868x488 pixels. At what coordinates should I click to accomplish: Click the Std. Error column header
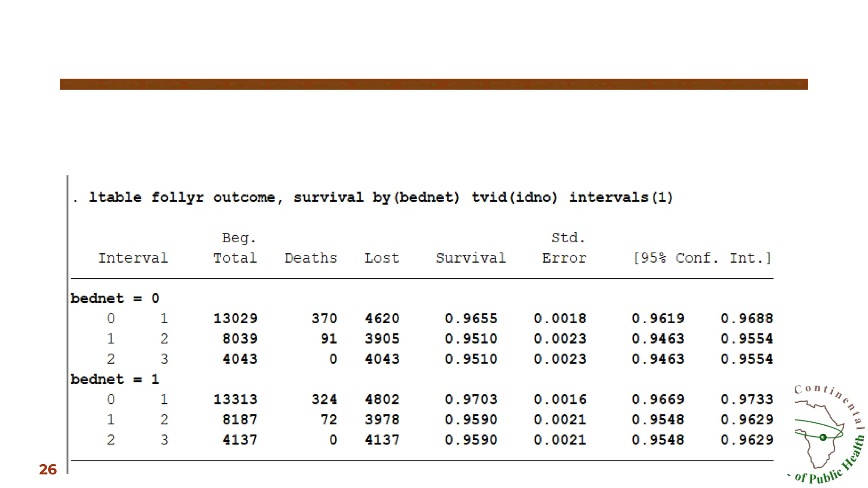(x=565, y=248)
